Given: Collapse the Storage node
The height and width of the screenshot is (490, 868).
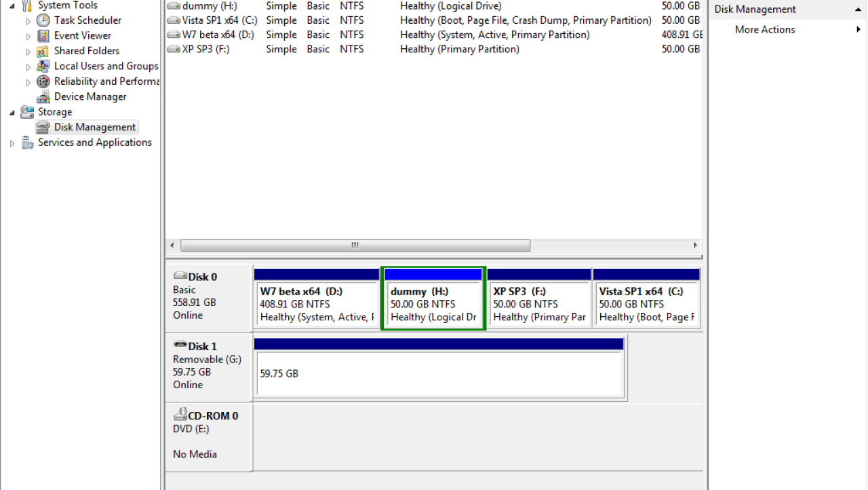Looking at the screenshot, I should pyautogui.click(x=12, y=113).
